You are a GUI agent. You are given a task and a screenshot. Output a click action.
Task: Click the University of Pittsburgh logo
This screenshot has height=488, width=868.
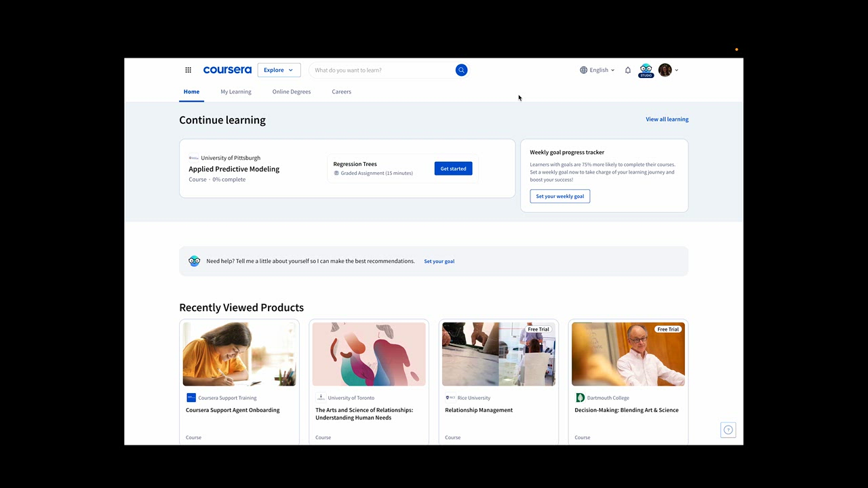tap(194, 158)
